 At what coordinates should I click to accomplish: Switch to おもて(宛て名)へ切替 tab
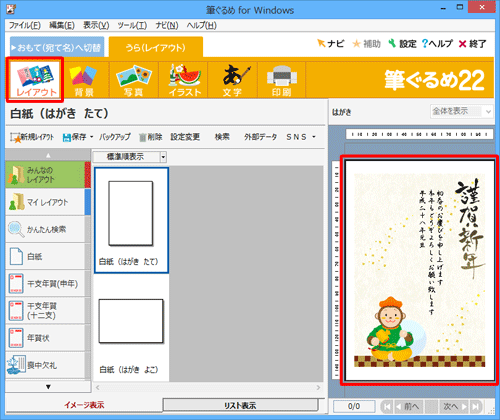[57, 47]
